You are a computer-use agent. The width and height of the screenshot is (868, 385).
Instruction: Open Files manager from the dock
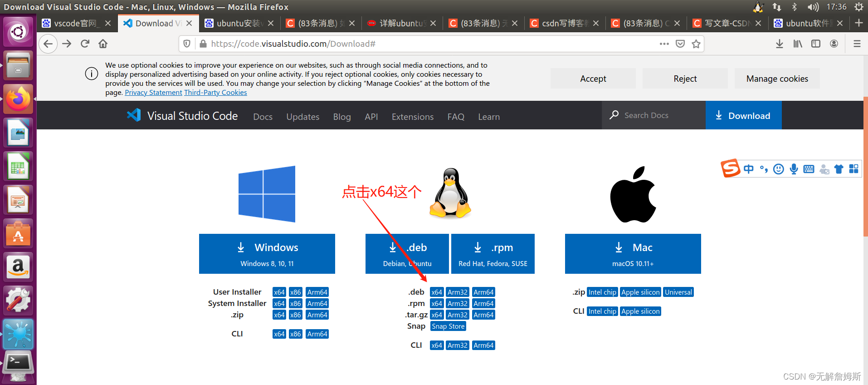click(x=18, y=65)
